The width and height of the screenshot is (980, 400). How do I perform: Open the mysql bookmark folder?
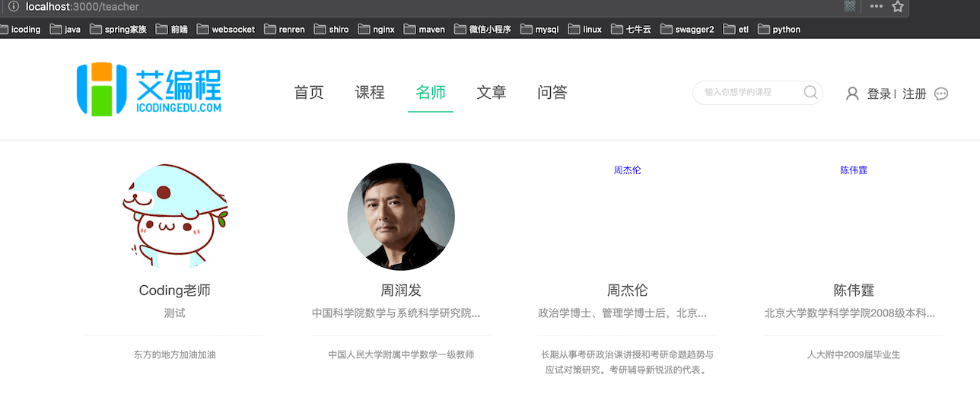pos(539,30)
